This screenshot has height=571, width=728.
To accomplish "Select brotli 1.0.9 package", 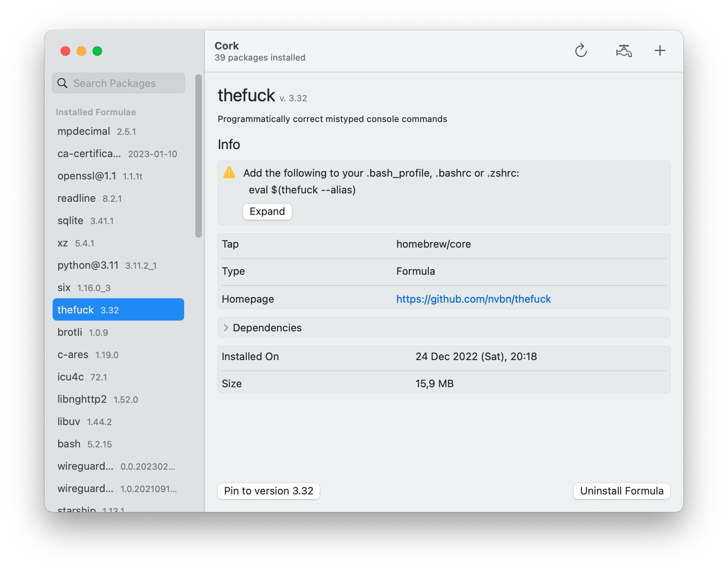I will point(118,332).
